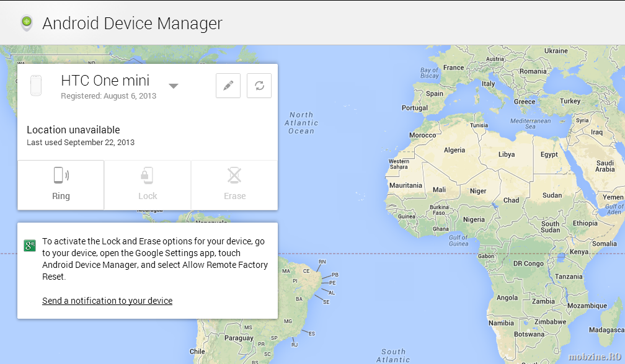Viewport: 625px width, 364px height.
Task: Click Registered: August 6, 2013 text
Action: coord(109,96)
